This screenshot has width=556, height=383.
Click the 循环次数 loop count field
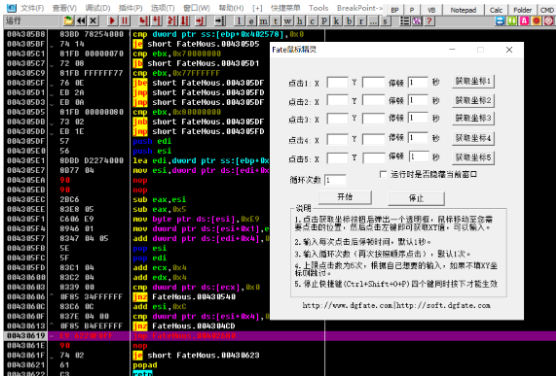(335, 180)
